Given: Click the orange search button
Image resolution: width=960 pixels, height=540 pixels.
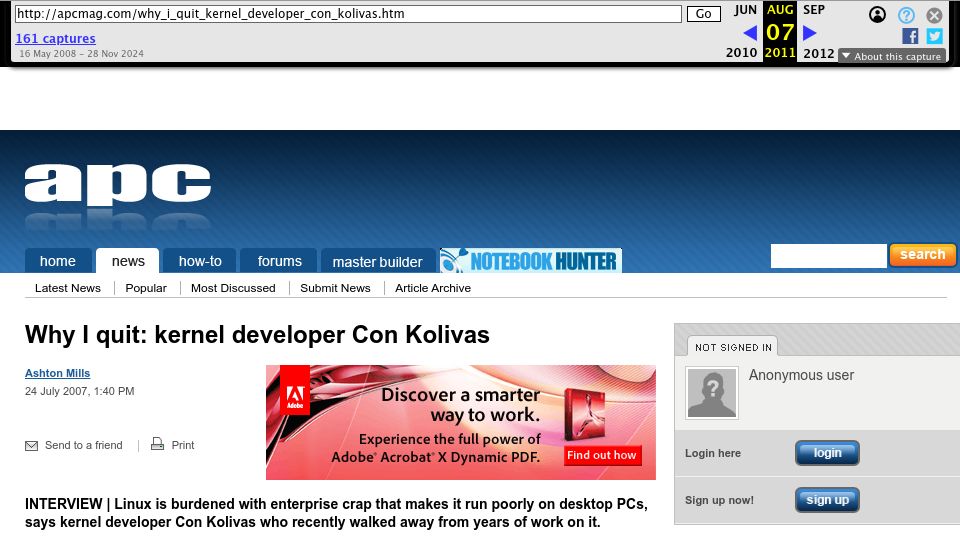Looking at the screenshot, I should click(x=923, y=255).
